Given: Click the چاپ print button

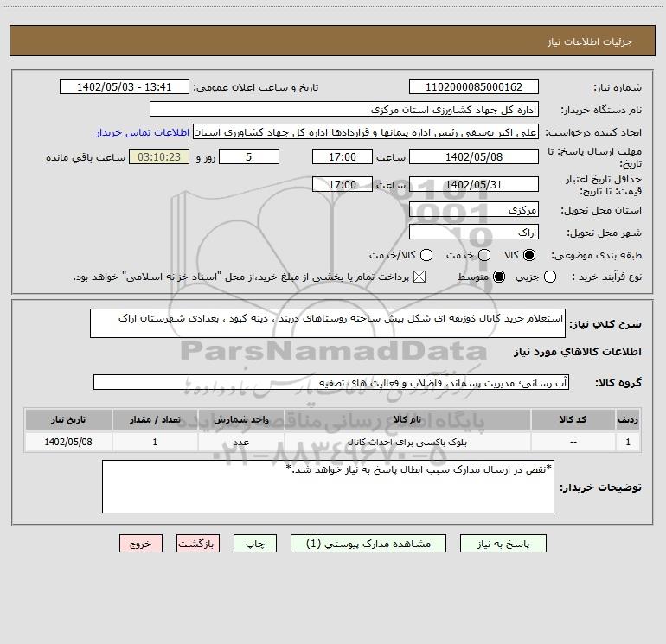Looking at the screenshot, I should click(255, 544).
